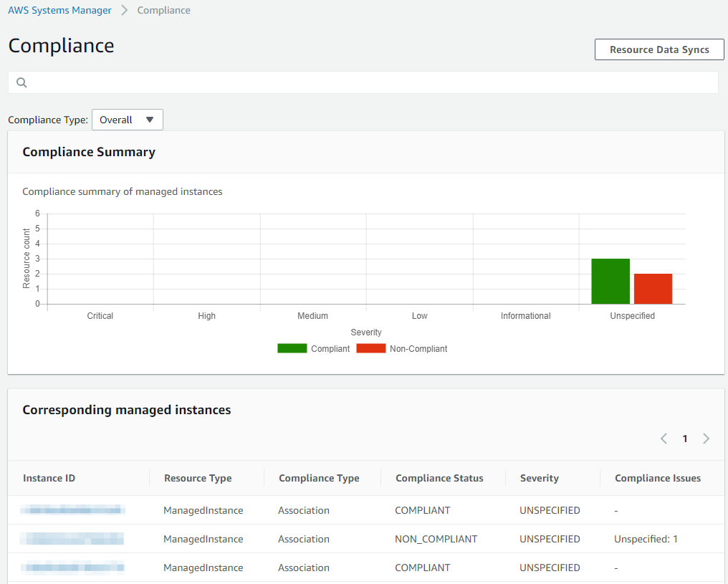
Task: Open AWS Systems Manager breadcrumb link
Action: click(x=59, y=11)
